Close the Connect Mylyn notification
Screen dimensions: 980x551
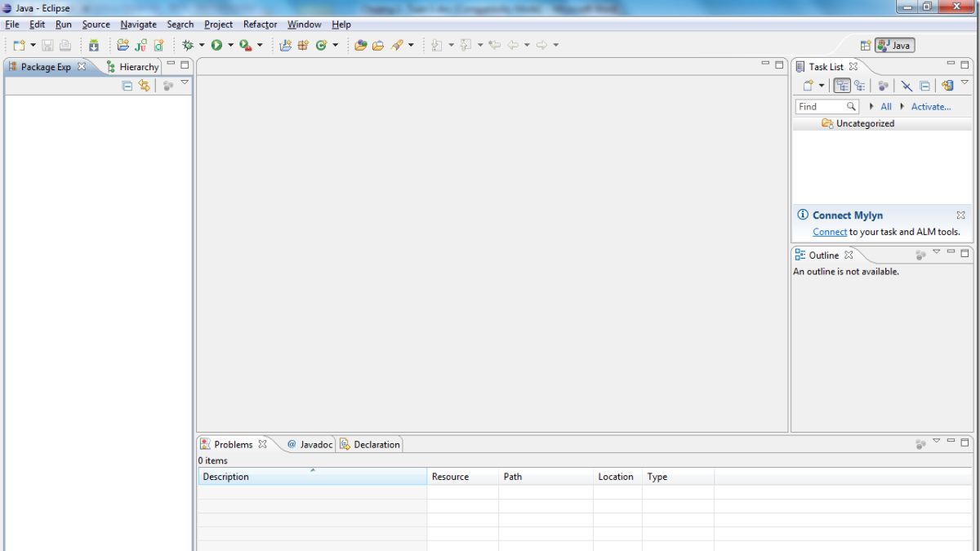[960, 216]
